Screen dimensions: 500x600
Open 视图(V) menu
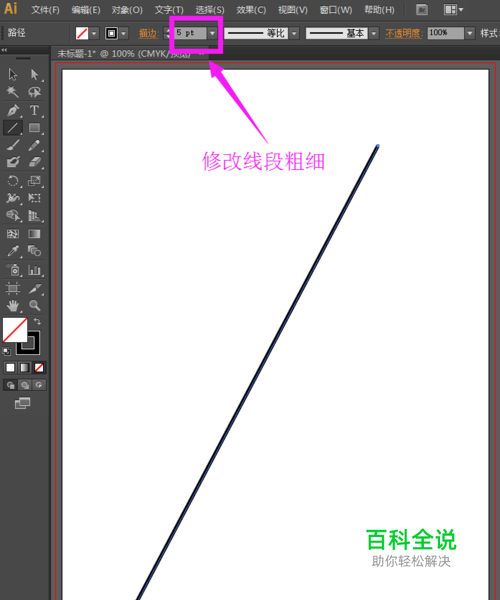(x=293, y=10)
